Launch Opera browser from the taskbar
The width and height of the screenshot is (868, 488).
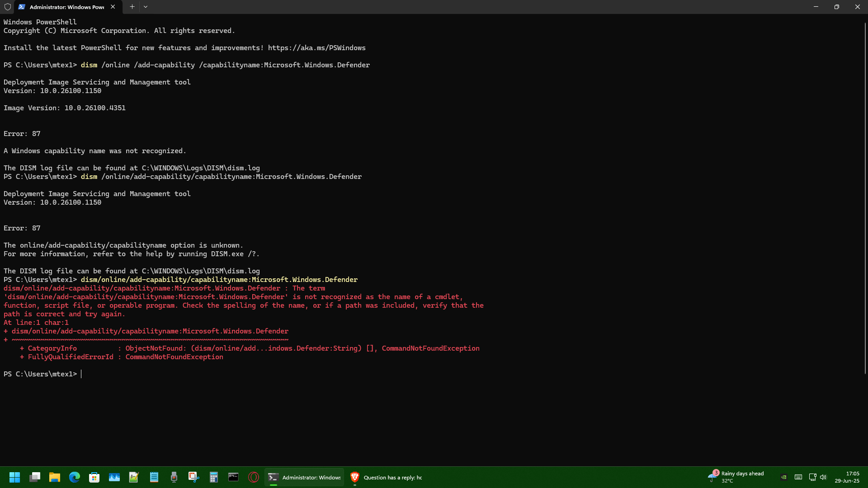254,477
